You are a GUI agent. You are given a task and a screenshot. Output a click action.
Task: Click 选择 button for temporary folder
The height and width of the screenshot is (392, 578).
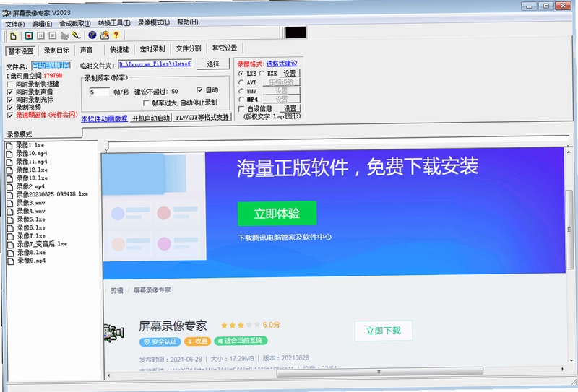(212, 64)
